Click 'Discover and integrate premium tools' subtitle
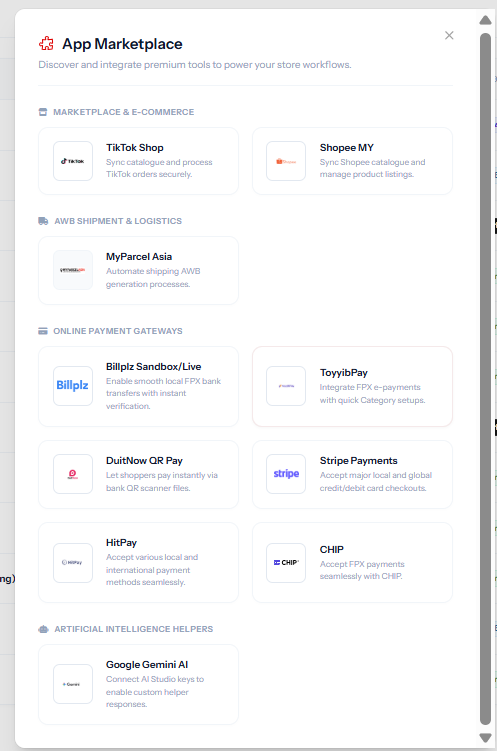497x751 pixels. [x=195, y=65]
